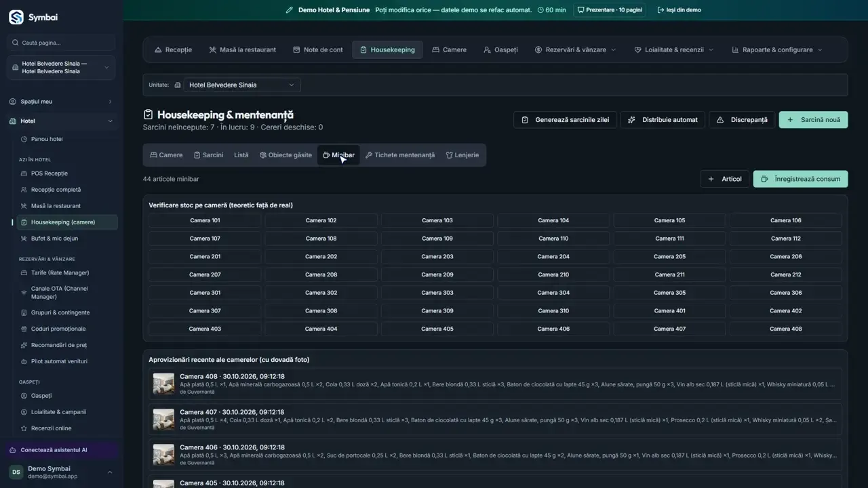Click the Coduri promoționale sidebar icon
Viewport: 868px width, 488px height.
[x=24, y=329]
